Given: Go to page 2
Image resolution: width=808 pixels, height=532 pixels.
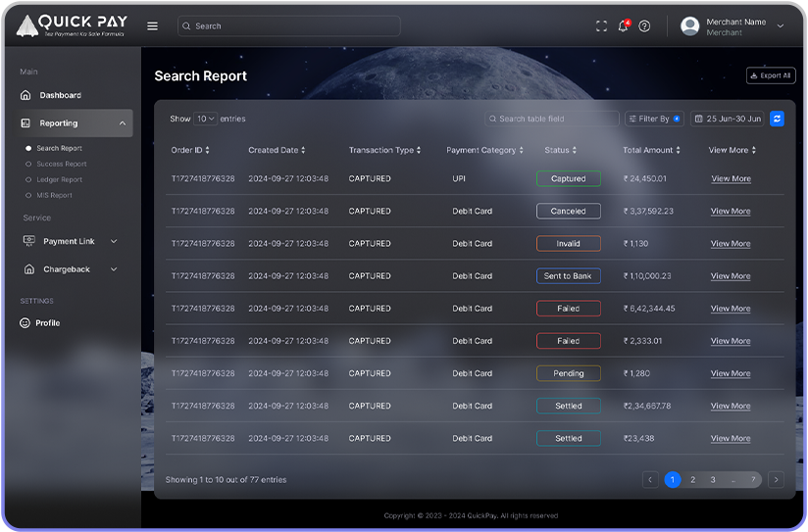Looking at the screenshot, I should (692, 480).
